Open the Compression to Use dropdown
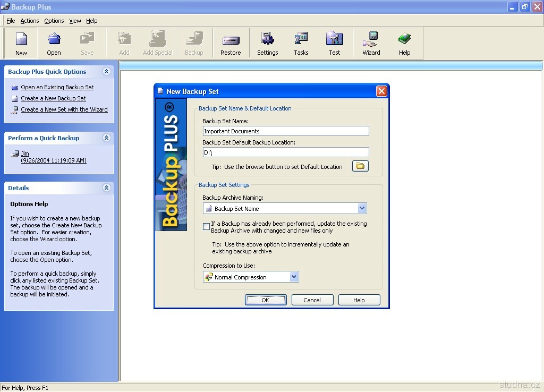Image resolution: width=544 pixels, height=392 pixels. 294,277
